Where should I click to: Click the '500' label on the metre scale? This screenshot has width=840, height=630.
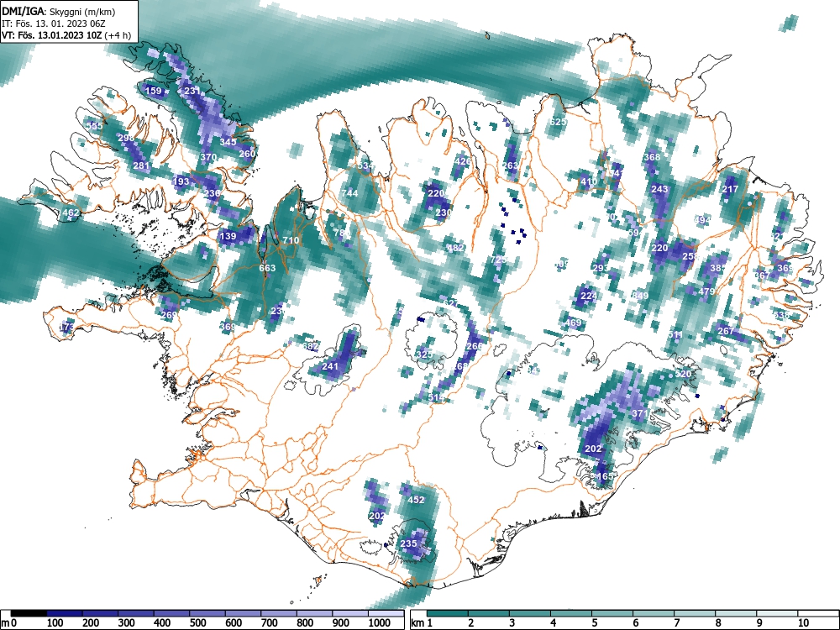197,623
